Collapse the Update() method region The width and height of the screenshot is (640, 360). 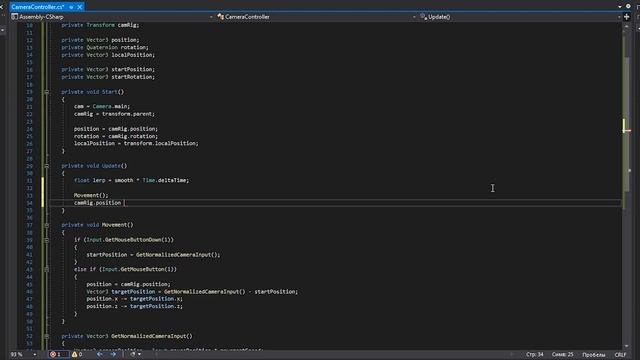coord(47,166)
